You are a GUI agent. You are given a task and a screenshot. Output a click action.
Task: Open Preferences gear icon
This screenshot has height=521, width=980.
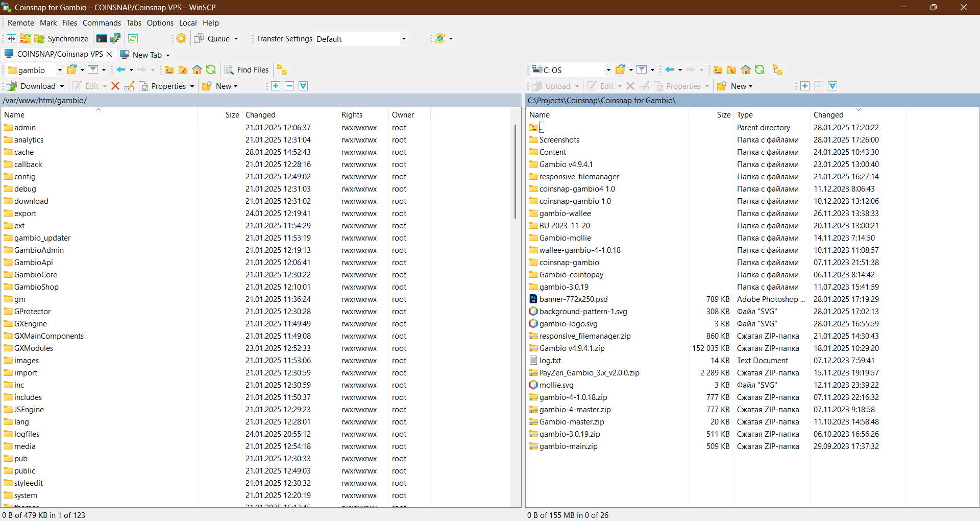[181, 38]
